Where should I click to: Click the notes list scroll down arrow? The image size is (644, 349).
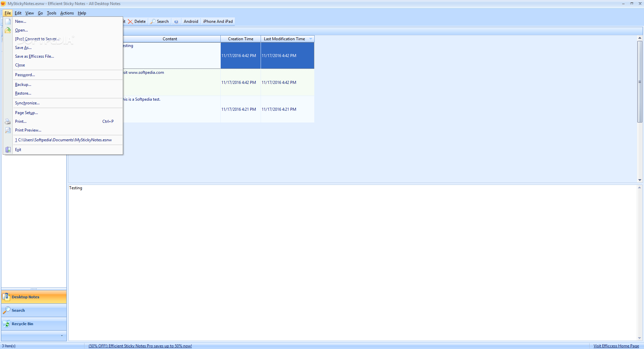(x=640, y=180)
